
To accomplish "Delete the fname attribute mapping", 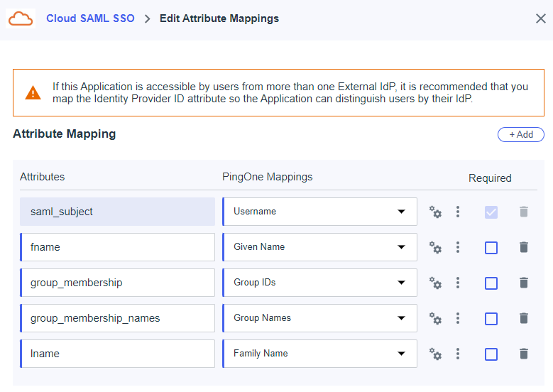I will click(x=524, y=247).
